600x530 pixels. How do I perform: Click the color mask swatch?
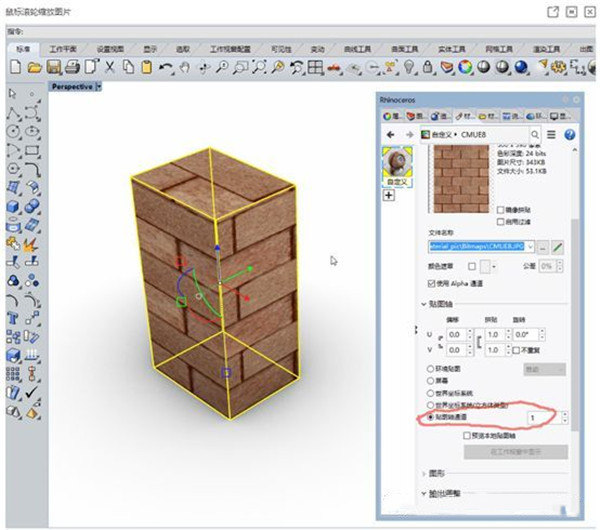(485, 266)
